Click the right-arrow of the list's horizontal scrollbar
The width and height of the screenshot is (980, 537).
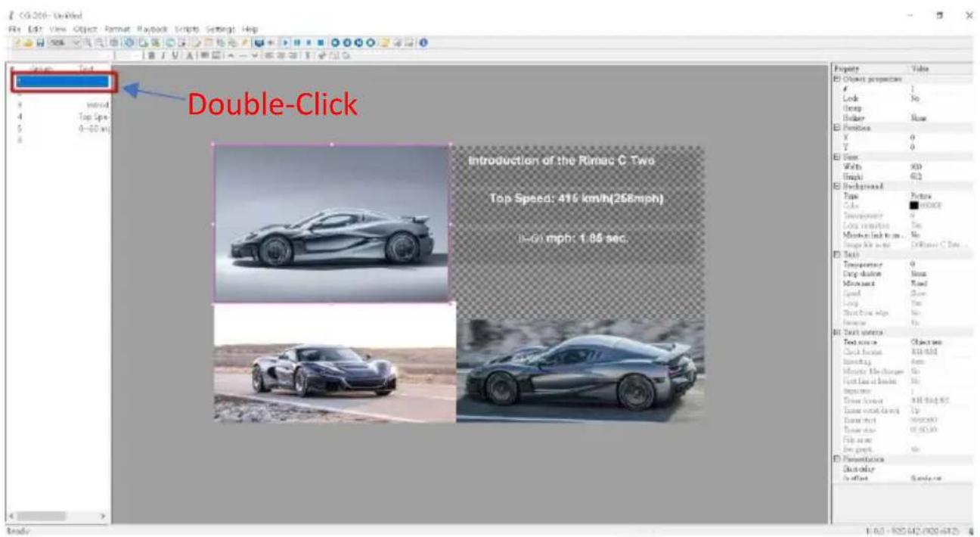pyautogui.click(x=104, y=516)
